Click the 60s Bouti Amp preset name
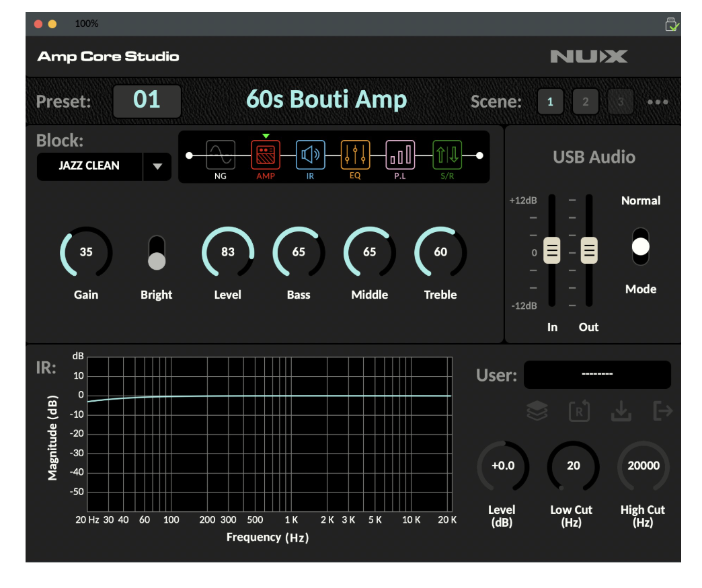The width and height of the screenshot is (702, 588). click(x=326, y=100)
